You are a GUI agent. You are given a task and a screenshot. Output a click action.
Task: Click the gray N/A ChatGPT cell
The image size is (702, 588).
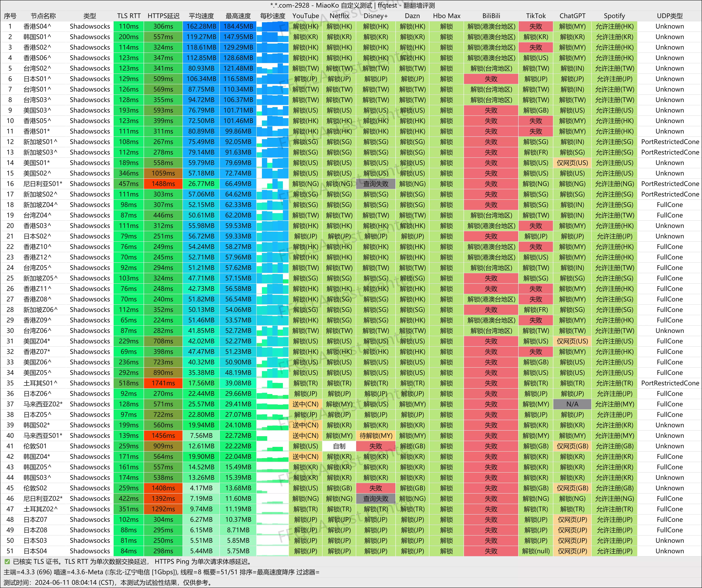(x=572, y=404)
